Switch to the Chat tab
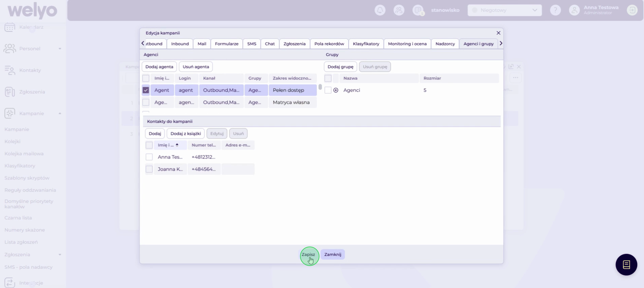The image size is (644, 288). 270,44
